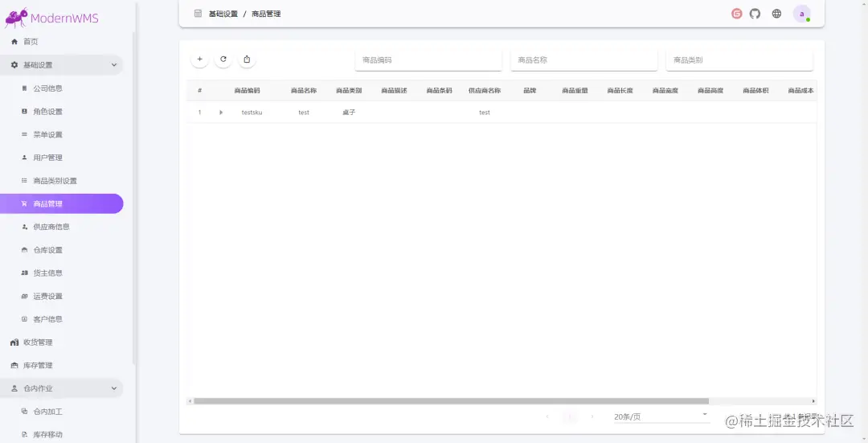This screenshot has width=868, height=443.
Task: Click the row number 1 cell
Action: pyautogui.click(x=200, y=113)
